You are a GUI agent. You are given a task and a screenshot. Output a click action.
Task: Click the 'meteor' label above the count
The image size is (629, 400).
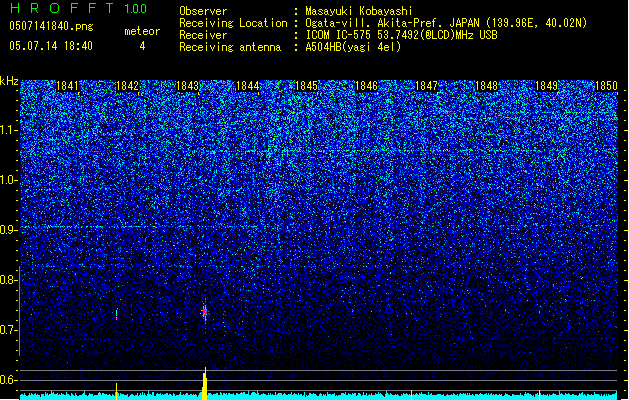point(142,31)
